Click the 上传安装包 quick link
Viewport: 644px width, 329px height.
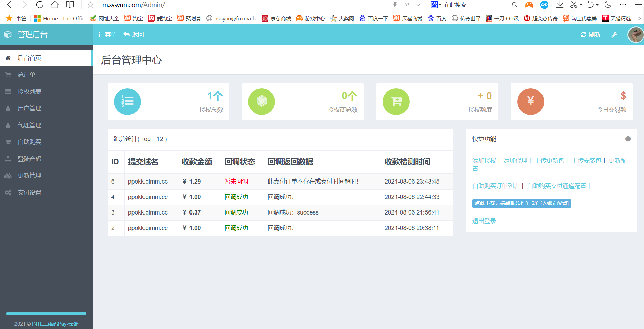tap(587, 161)
